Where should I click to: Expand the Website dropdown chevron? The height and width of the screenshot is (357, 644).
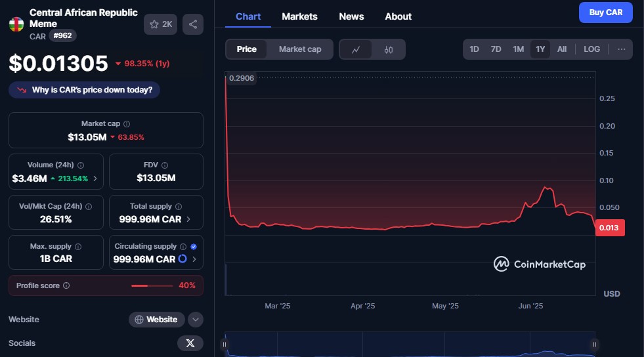pos(196,320)
